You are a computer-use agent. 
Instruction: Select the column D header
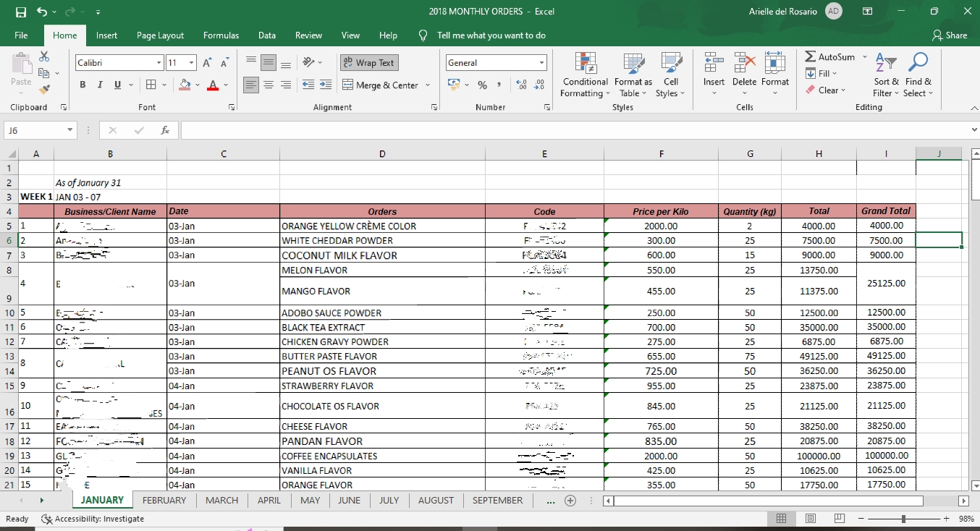[x=382, y=153]
